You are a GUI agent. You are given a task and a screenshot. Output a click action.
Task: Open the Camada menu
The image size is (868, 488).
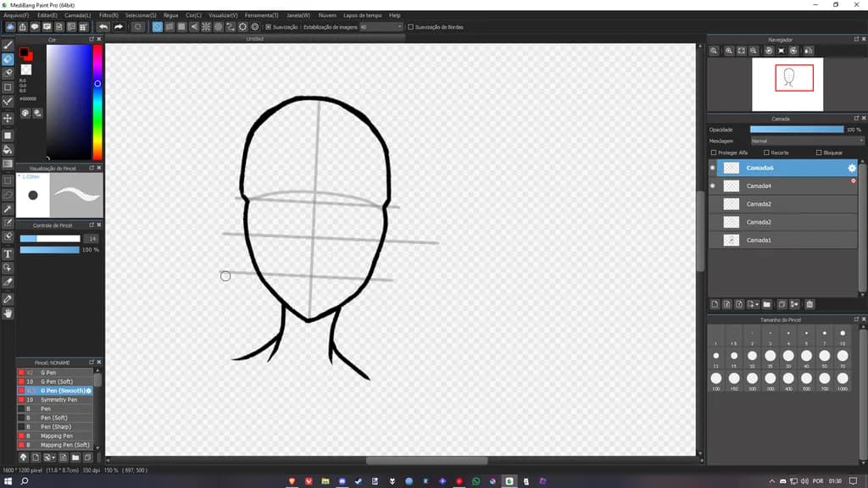pyautogui.click(x=77, y=15)
